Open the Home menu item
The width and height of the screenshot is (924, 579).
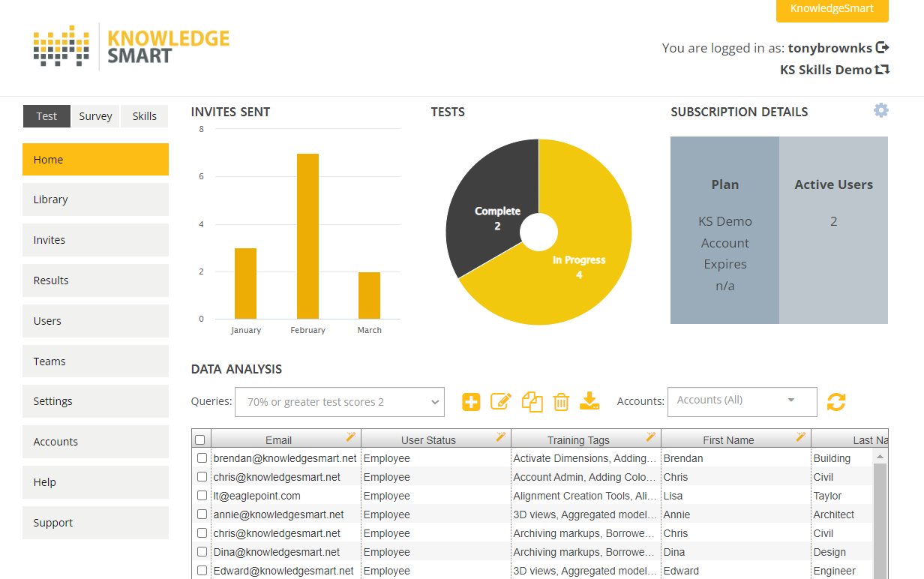click(95, 160)
